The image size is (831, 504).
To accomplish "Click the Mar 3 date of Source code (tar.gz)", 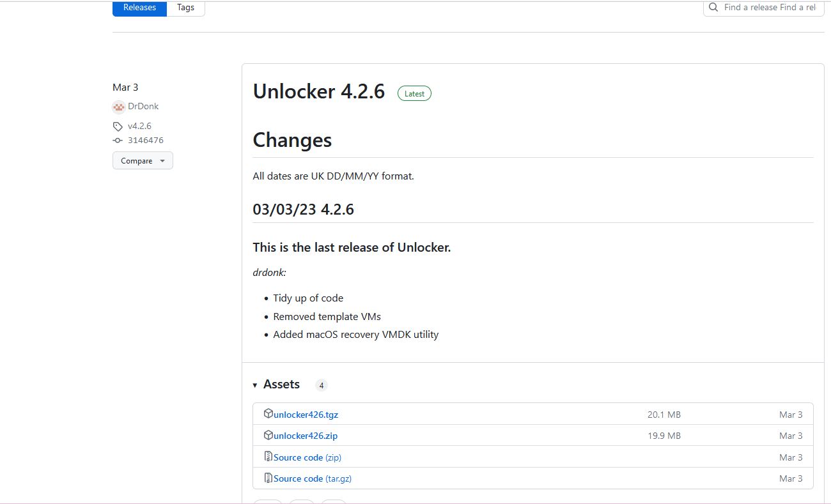I will coord(791,478).
